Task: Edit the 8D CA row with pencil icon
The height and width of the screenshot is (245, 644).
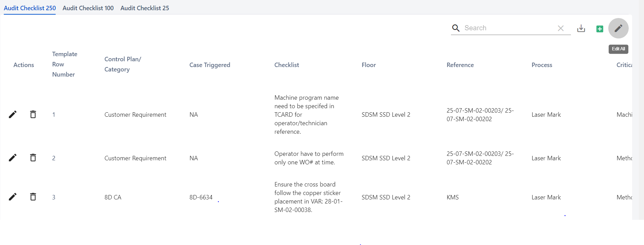Action: click(13, 197)
